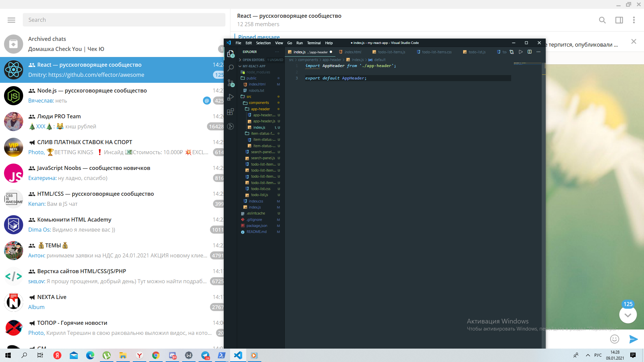Switch the РУС keyboard language indicator
The image size is (644, 362).
pyautogui.click(x=598, y=355)
